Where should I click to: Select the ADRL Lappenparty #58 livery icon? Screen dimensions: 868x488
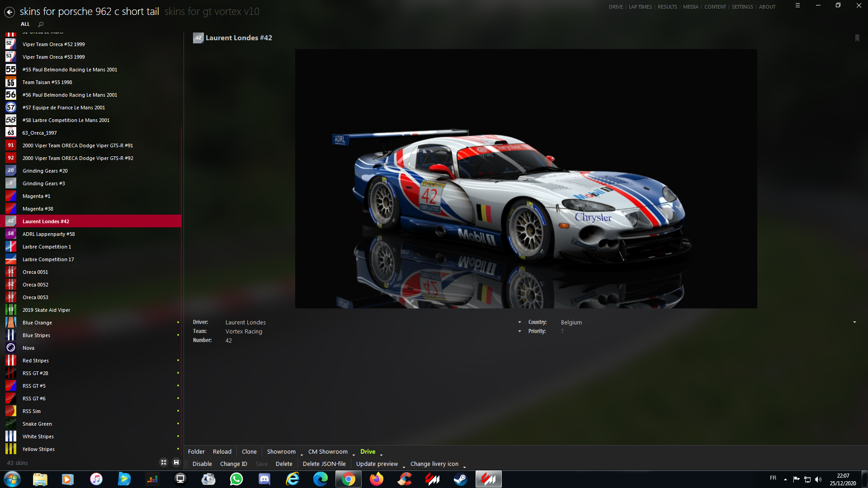[11, 234]
